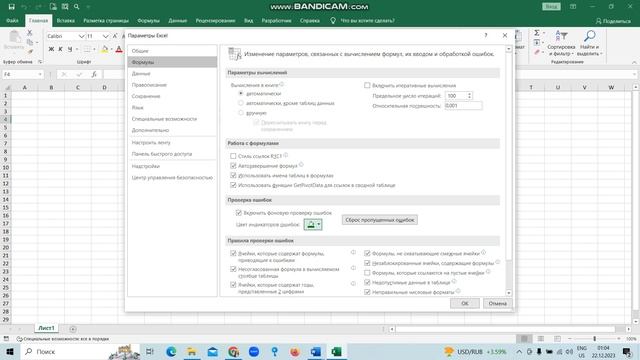Image resolution: width=640 pixels, height=360 pixels.
Task: Open the Name Box dropdown arrow
Action: pyautogui.click(x=40, y=74)
